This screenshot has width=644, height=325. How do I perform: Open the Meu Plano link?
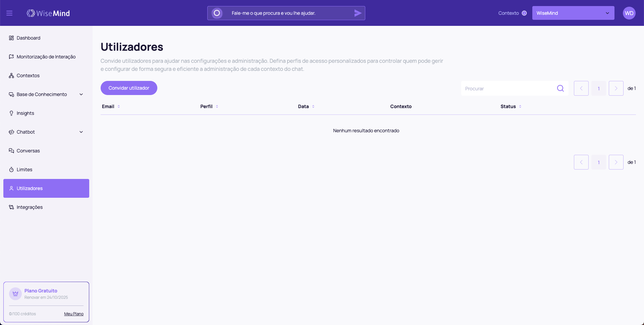[x=74, y=314]
